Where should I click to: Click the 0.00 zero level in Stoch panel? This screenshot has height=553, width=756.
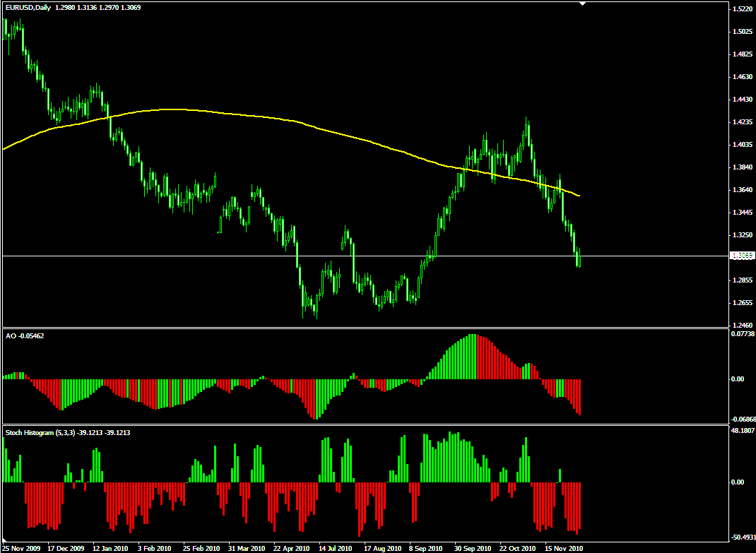click(738, 482)
